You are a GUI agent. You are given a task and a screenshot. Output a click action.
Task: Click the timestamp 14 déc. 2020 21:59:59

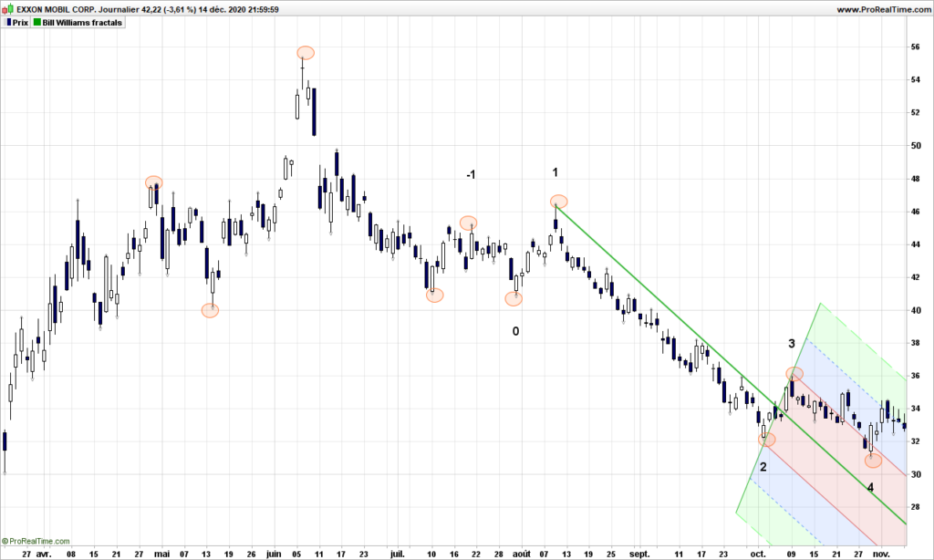[x=239, y=9]
